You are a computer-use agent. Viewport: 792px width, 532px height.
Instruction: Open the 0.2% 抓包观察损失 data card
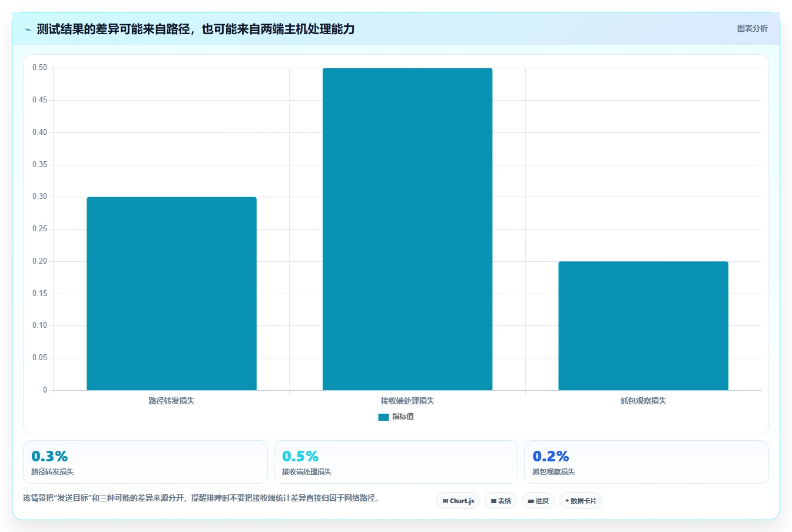[647, 462]
